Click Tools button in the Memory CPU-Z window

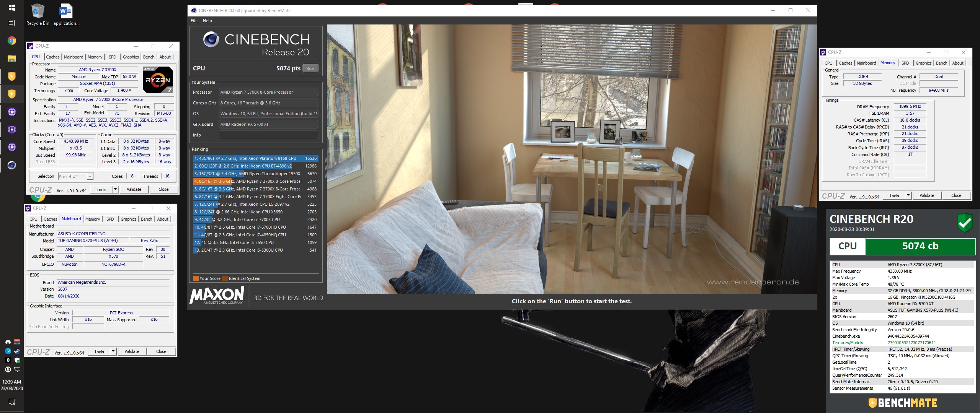(x=894, y=195)
